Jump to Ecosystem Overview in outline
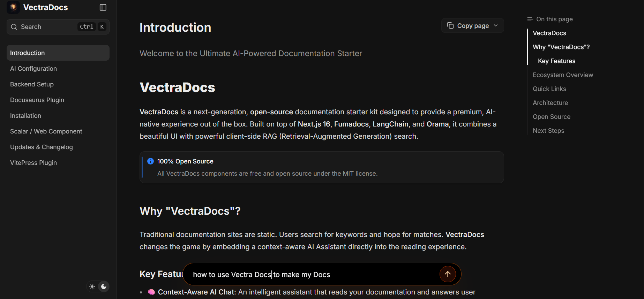The width and height of the screenshot is (644, 299). click(x=563, y=75)
